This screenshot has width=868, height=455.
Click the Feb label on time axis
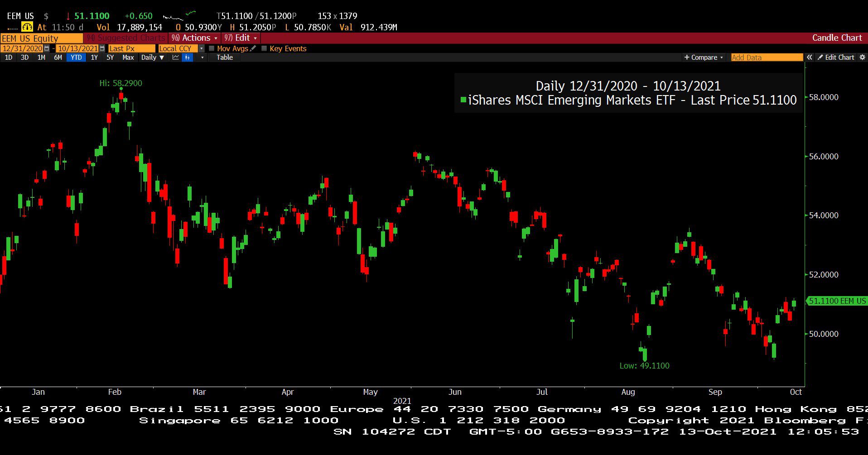point(115,392)
